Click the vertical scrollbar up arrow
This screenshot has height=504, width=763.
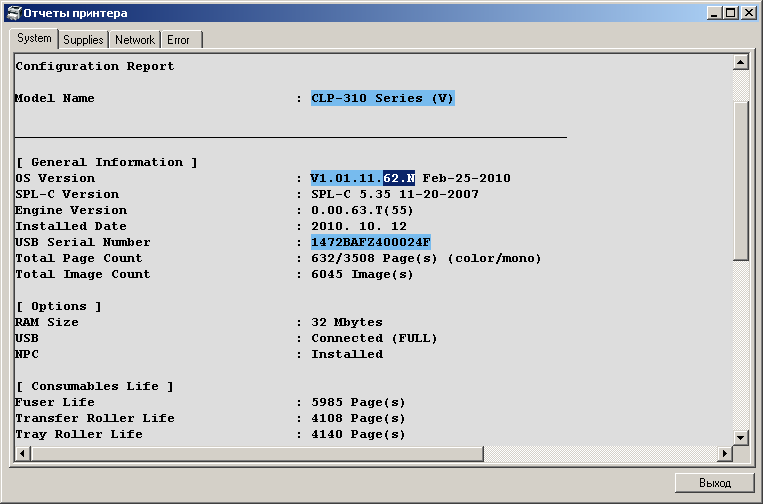[x=741, y=62]
